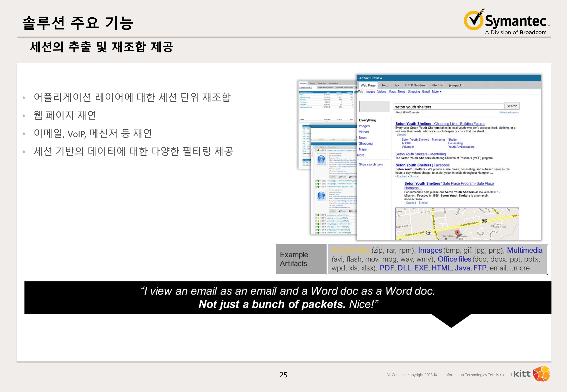Toggle the select-all checkbox in the session list header
Screen dimensions: 567x392
(x=316, y=147)
